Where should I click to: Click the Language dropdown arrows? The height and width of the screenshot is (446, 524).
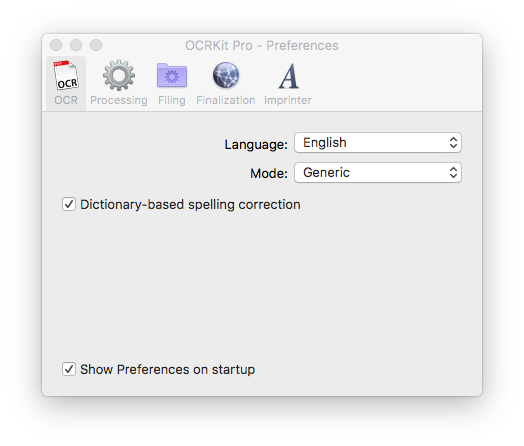(453, 143)
